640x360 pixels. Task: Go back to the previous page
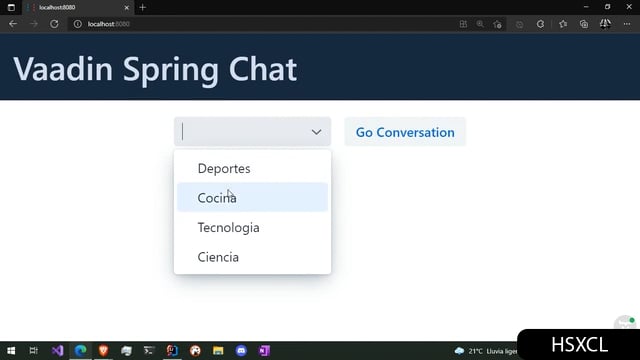pos(13,24)
